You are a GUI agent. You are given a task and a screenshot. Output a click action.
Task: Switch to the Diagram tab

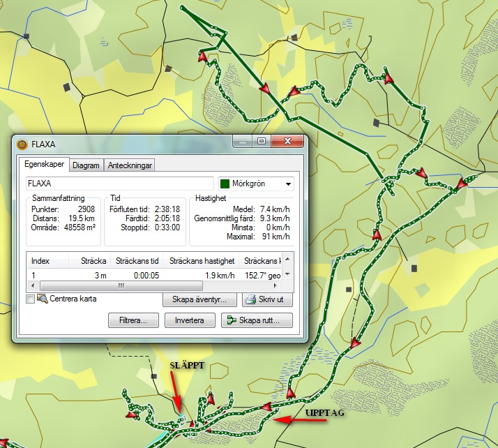pos(86,165)
